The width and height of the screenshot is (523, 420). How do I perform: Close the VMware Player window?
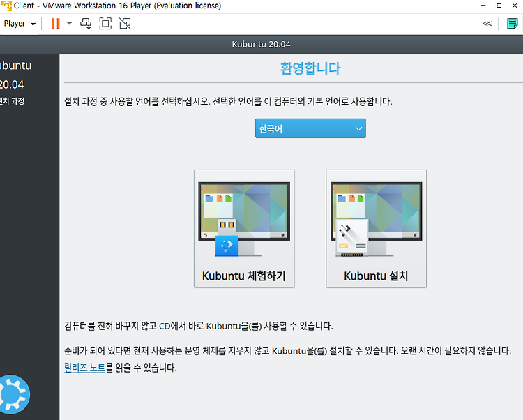[x=515, y=6]
